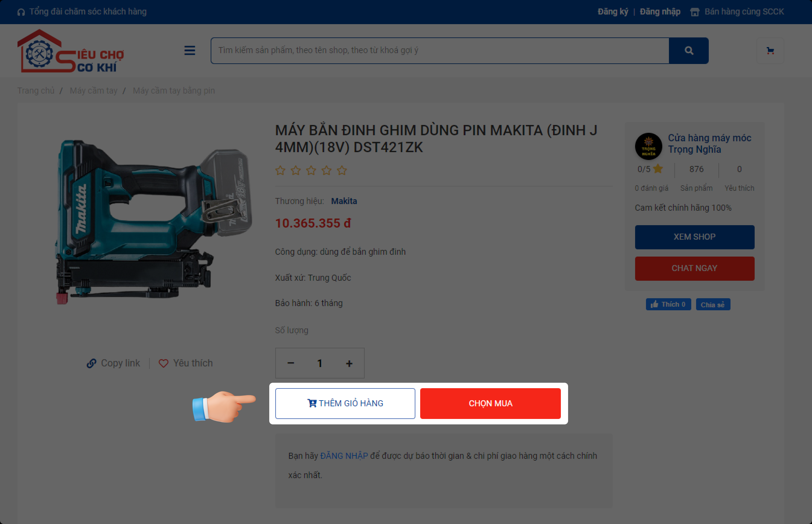Add product with THÊM GIỎ HÀNG
The height and width of the screenshot is (524, 812).
(345, 403)
